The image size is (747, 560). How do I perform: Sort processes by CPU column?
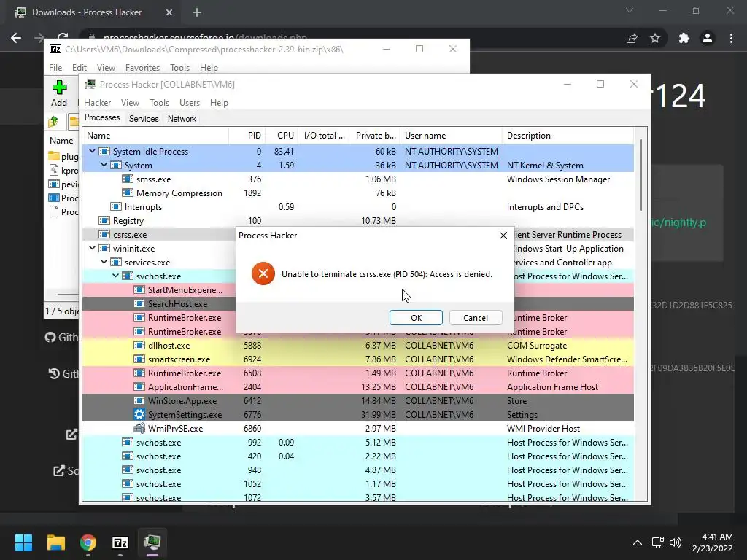(282, 135)
